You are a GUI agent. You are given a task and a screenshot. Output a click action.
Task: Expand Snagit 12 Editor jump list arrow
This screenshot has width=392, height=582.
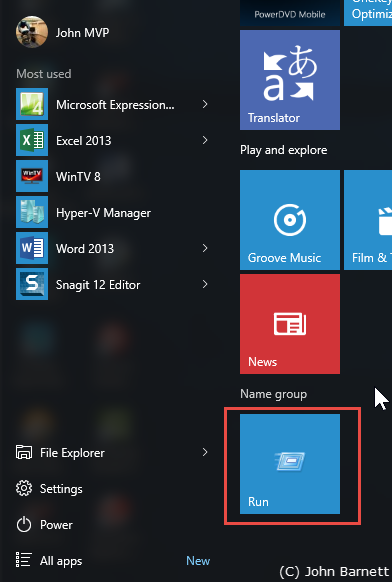[x=205, y=284]
